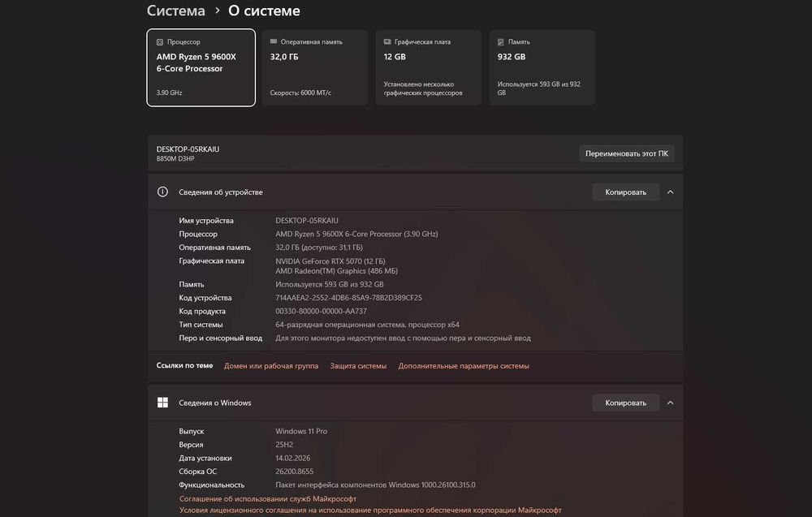The image size is (812, 517).
Task: Click the OS build value 26200.8655
Action: [x=294, y=472]
